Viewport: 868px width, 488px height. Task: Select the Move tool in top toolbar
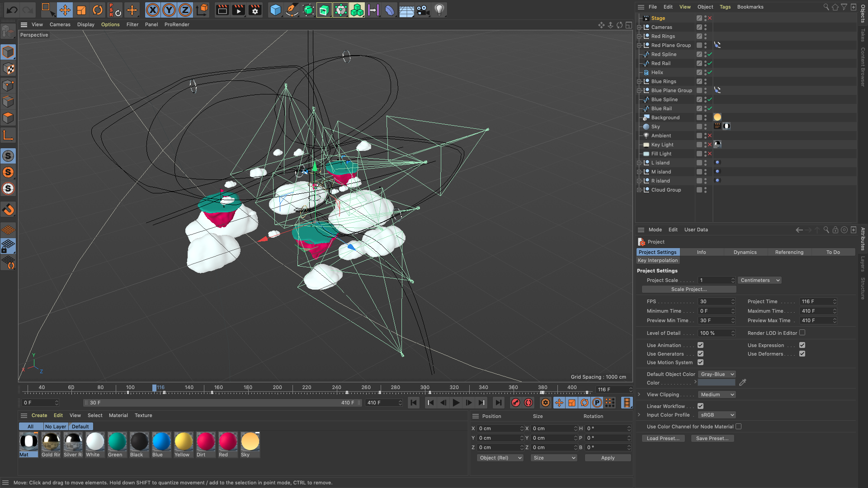pos(65,10)
